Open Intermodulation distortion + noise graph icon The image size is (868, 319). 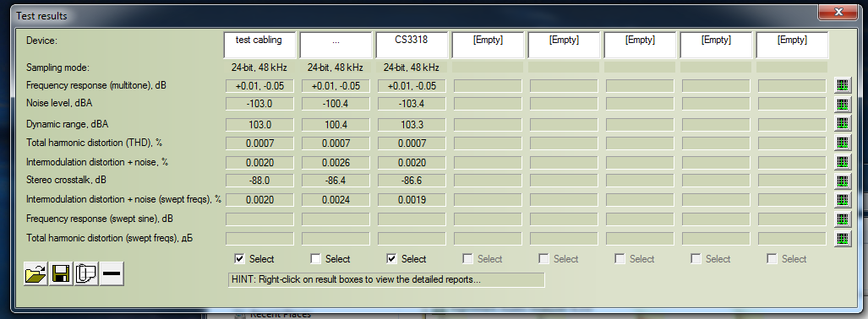click(x=842, y=162)
